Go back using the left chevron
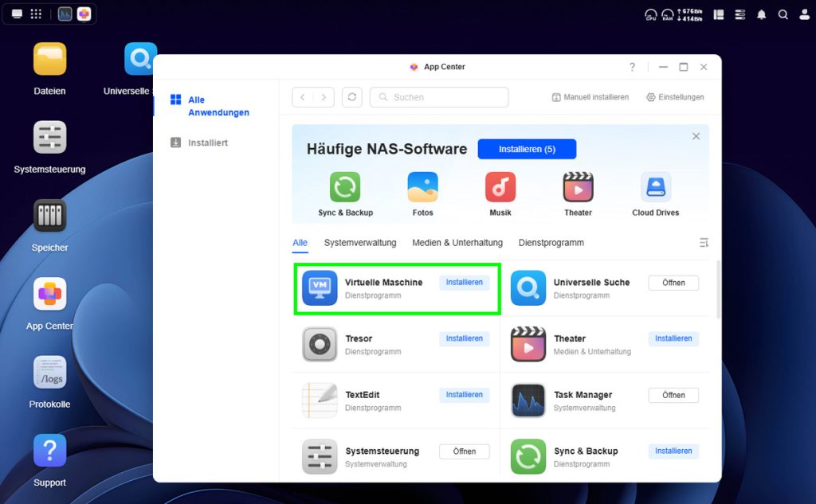 (303, 97)
